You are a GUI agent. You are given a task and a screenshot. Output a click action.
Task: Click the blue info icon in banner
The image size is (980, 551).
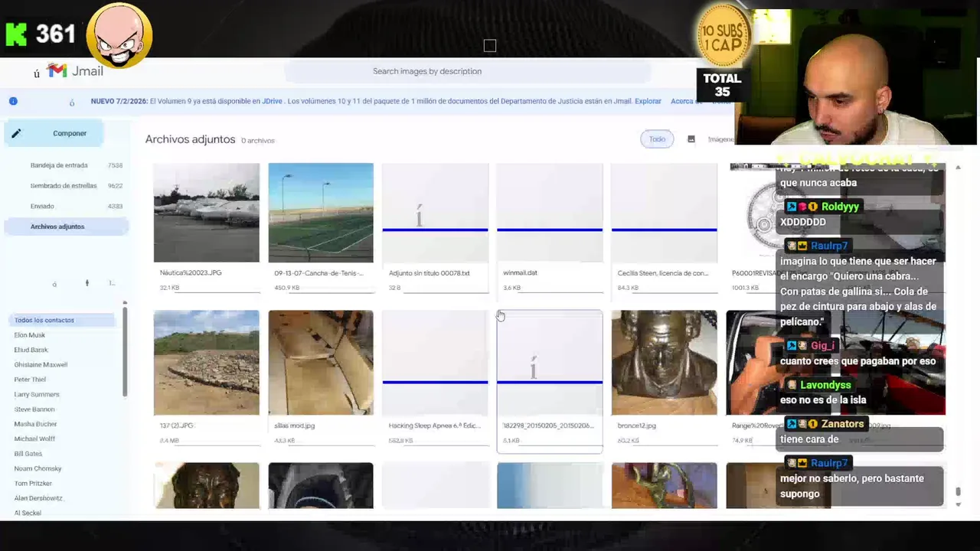coord(13,101)
